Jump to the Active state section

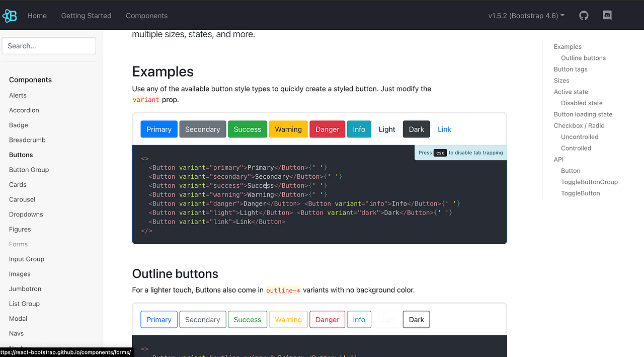tap(571, 92)
